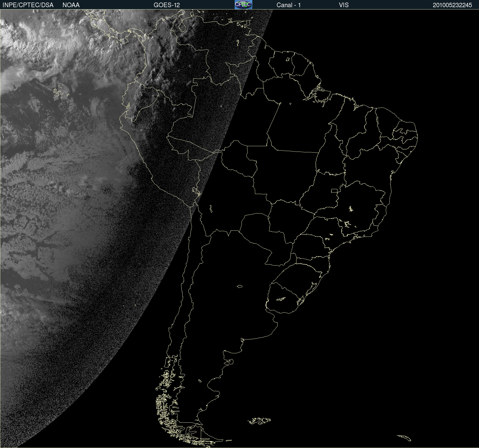Image resolution: width=479 pixels, height=448 pixels.
Task: Click the CPTEC logo in the header
Action: (243, 5)
